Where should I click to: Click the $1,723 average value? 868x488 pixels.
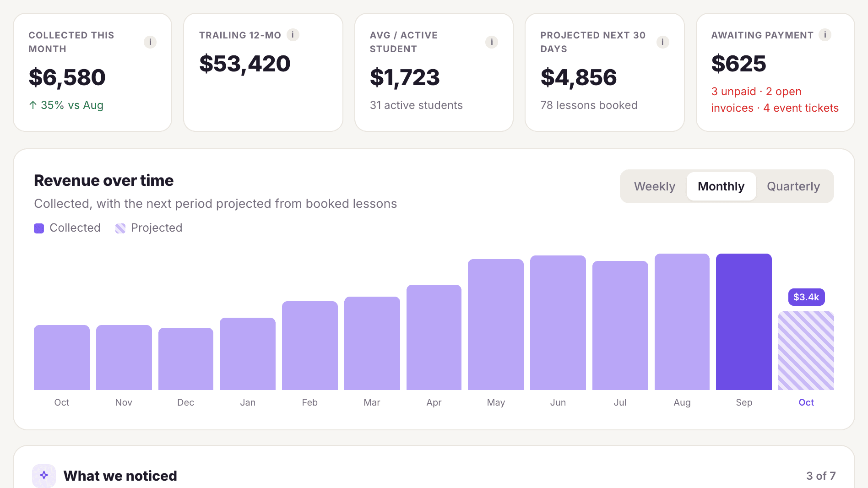tap(405, 77)
